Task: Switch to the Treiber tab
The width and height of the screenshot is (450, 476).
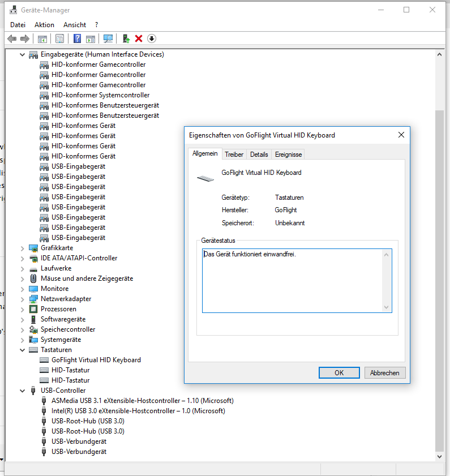Action: click(234, 155)
